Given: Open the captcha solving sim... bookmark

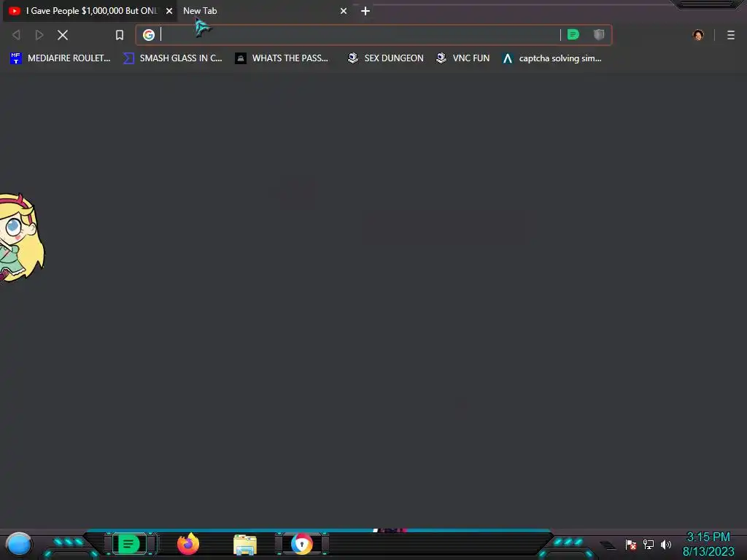Looking at the screenshot, I should 552,58.
